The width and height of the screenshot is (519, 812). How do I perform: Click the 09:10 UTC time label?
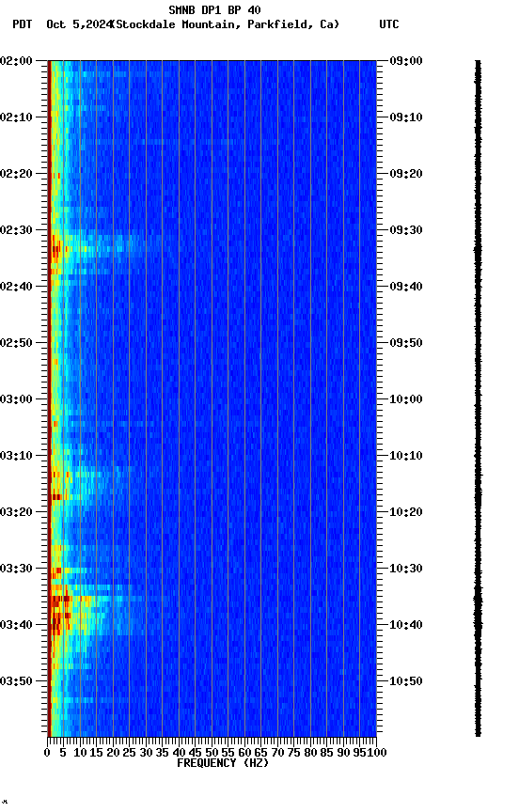coord(406,117)
